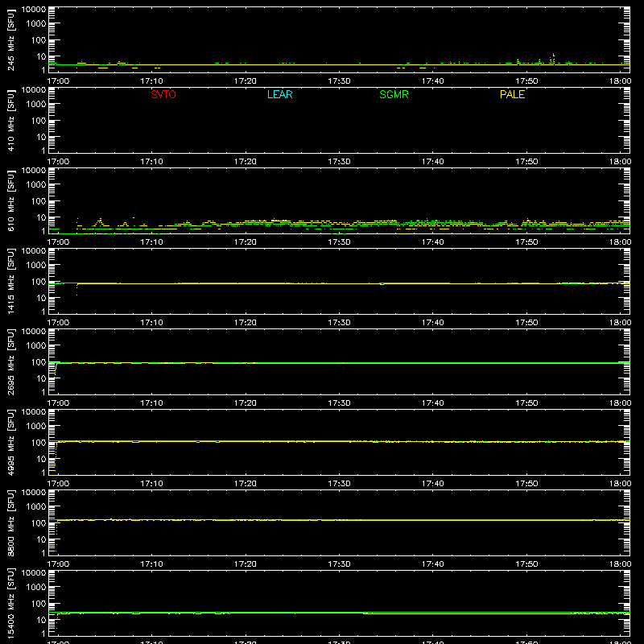Click the yellow PALE legend label
644x644 pixels.
[x=512, y=94]
